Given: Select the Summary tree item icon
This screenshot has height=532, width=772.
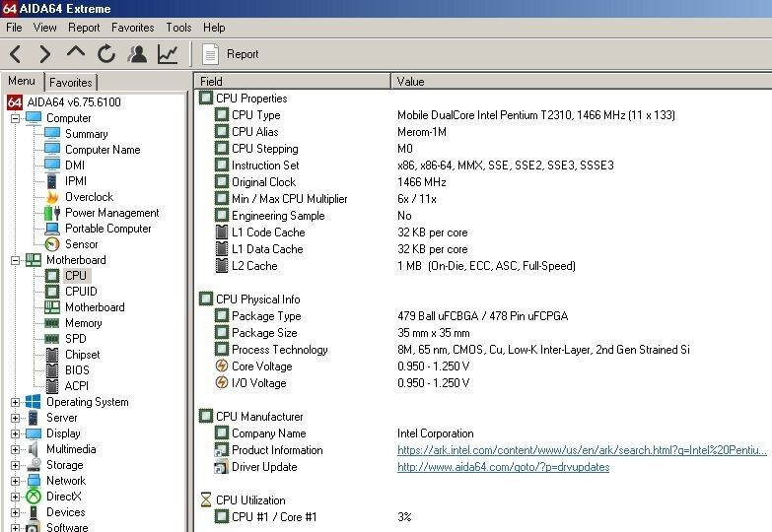Looking at the screenshot, I should (51, 134).
